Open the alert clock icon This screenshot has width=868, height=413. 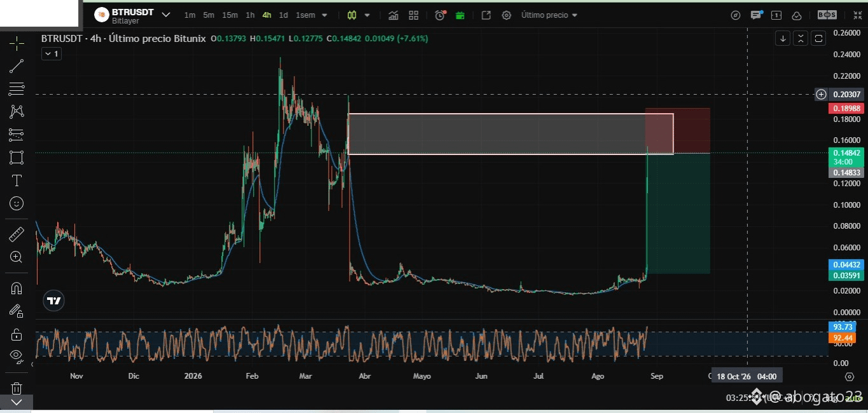(x=440, y=15)
